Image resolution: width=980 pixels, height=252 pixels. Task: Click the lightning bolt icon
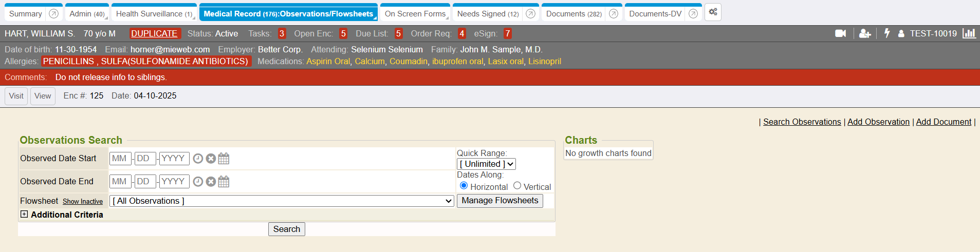pyautogui.click(x=886, y=33)
